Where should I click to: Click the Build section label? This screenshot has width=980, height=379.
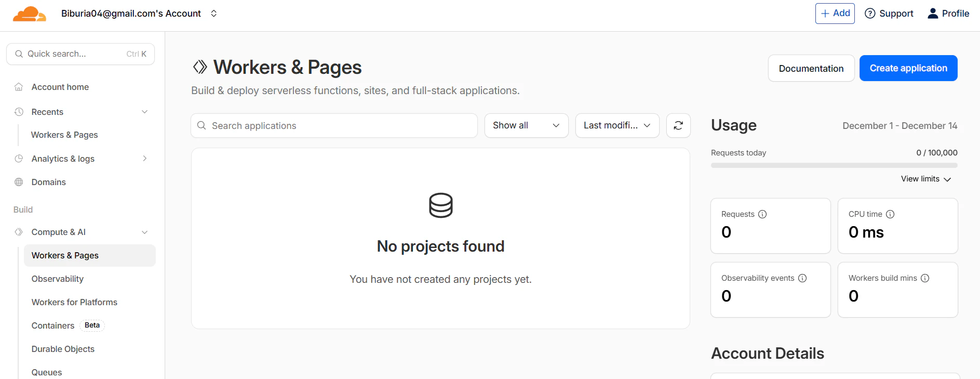pos(23,210)
